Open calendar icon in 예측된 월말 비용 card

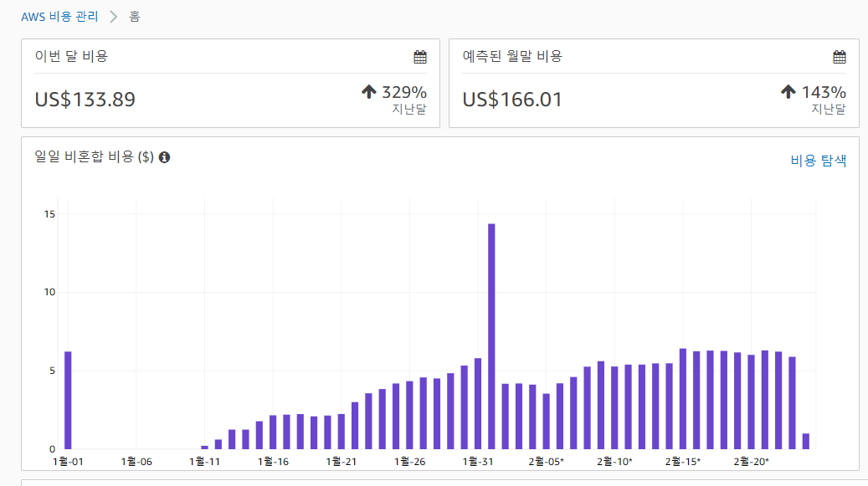840,56
